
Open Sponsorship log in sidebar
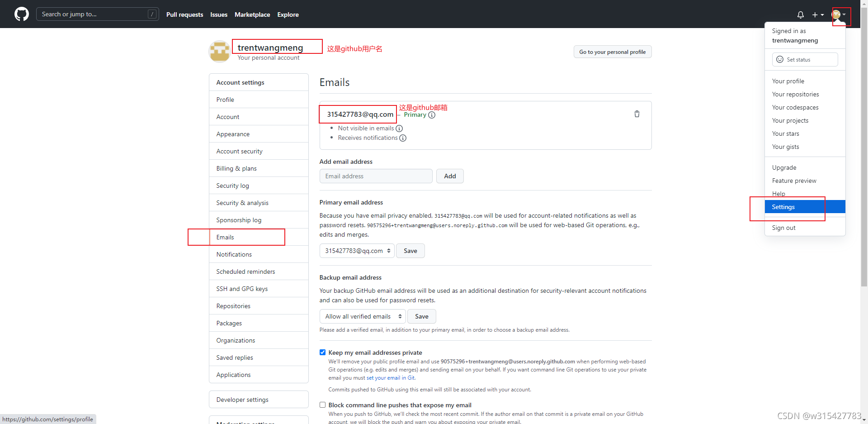[259, 220]
